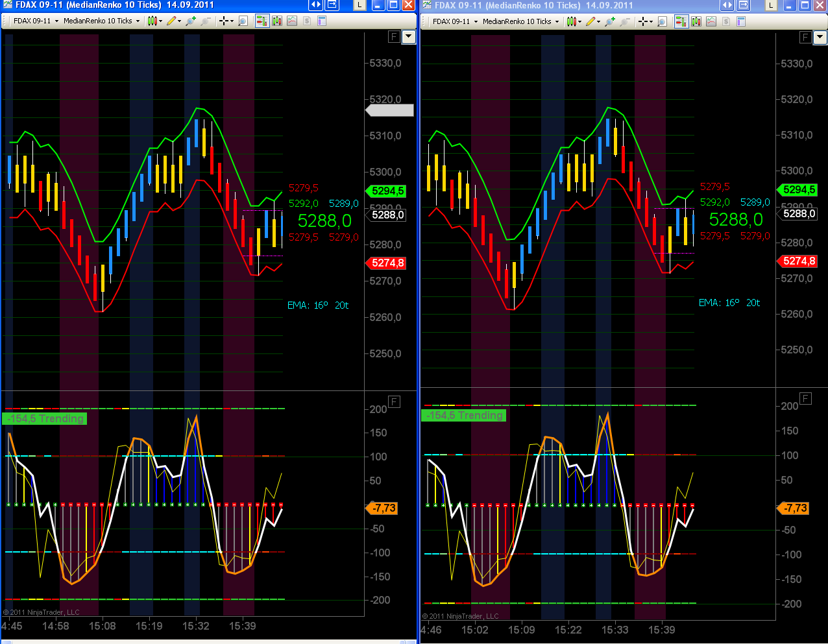Click the orange -7,73 marker in right chart
Viewport: 828px width, 644px height.
coord(794,508)
